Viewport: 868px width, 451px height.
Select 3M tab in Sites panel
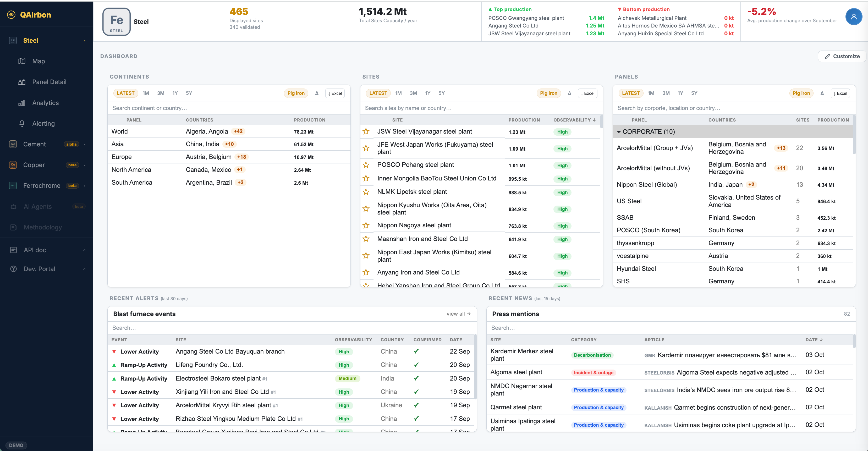pos(414,93)
